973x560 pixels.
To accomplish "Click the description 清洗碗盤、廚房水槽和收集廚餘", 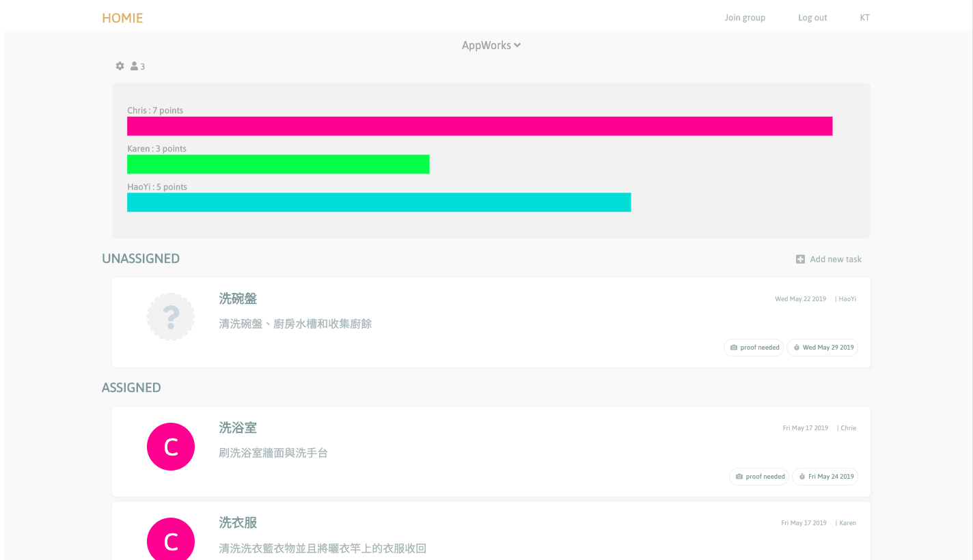I will [x=295, y=324].
